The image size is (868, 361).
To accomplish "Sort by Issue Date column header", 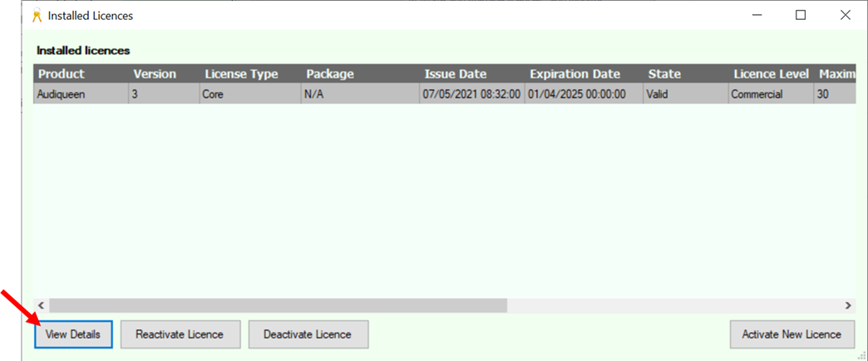I will pyautogui.click(x=472, y=74).
